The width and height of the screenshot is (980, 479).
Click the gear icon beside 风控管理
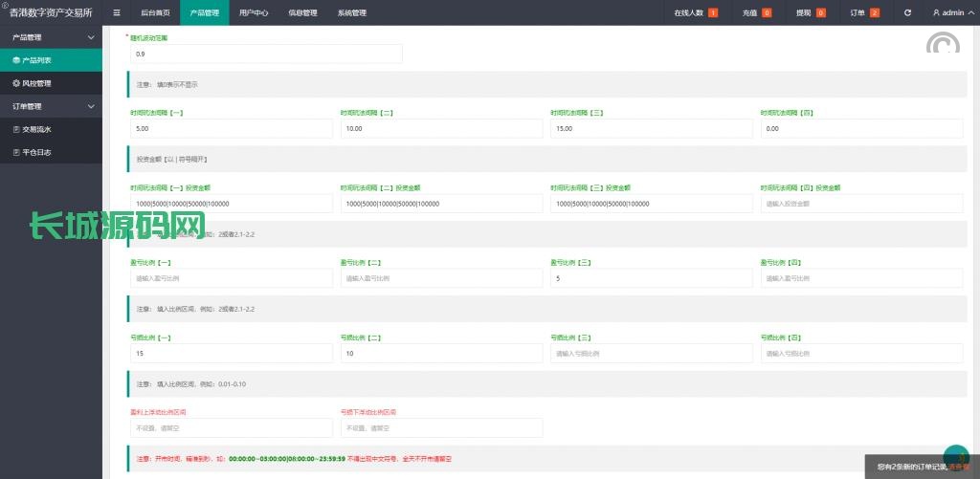click(x=16, y=83)
